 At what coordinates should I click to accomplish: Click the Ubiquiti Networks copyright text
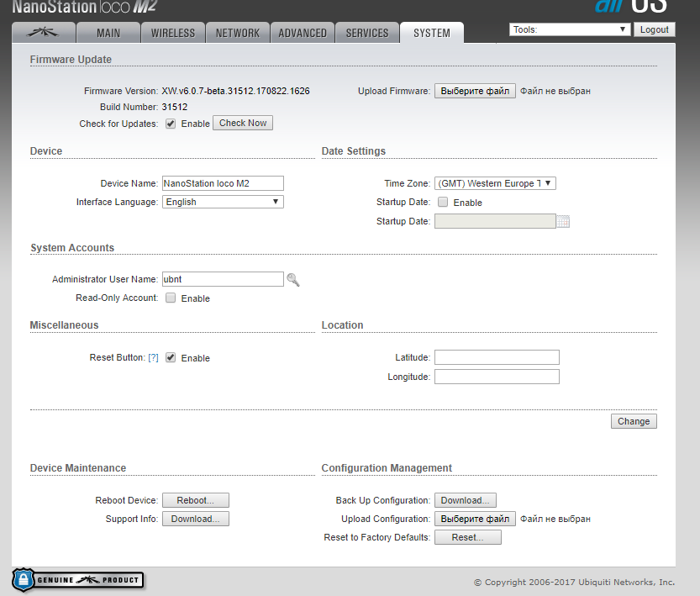(x=574, y=583)
